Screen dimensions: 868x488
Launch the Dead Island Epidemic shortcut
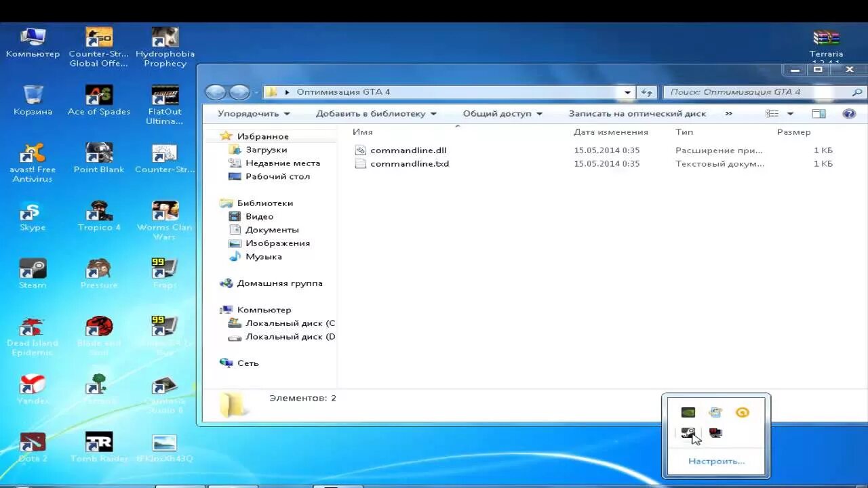[x=33, y=336]
